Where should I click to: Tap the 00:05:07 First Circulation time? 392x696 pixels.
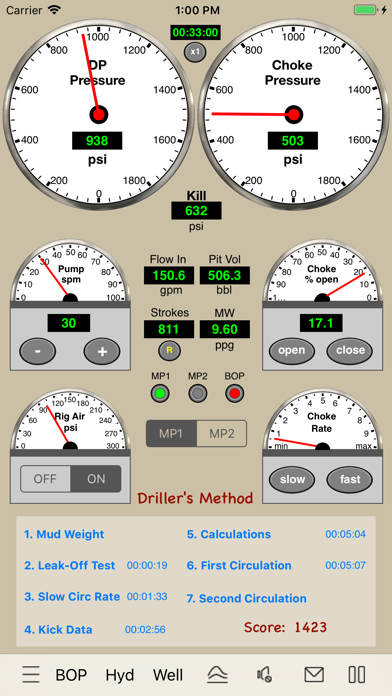[345, 566]
